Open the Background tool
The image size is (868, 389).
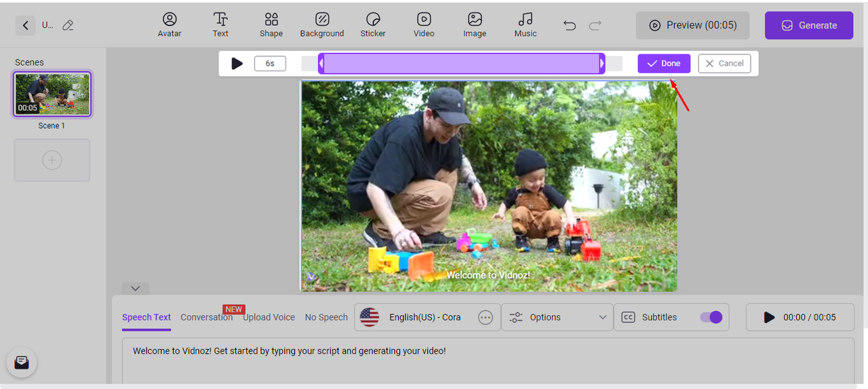(x=322, y=25)
